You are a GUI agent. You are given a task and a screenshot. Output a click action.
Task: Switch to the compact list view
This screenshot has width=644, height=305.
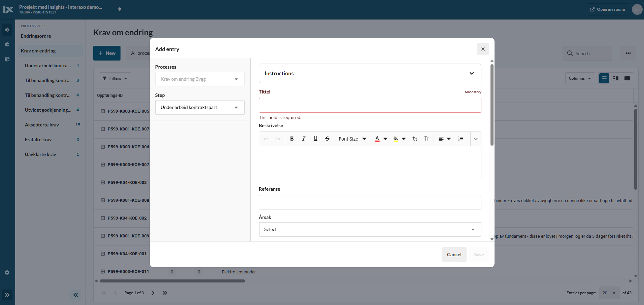(604, 78)
